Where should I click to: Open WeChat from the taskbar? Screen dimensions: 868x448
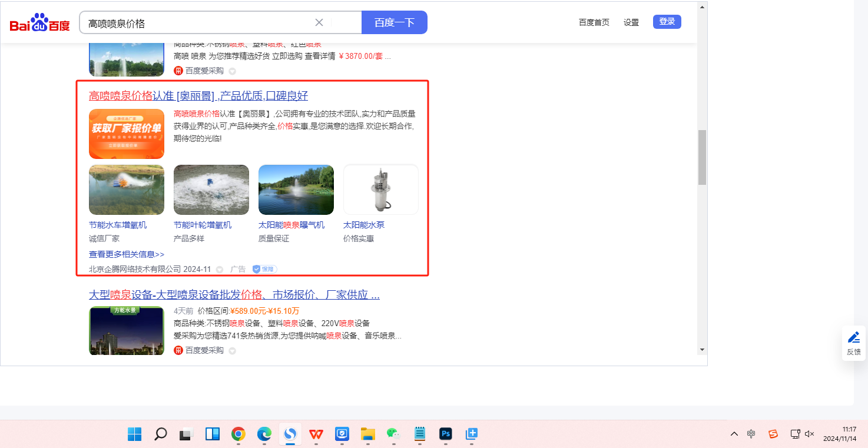tap(393, 434)
